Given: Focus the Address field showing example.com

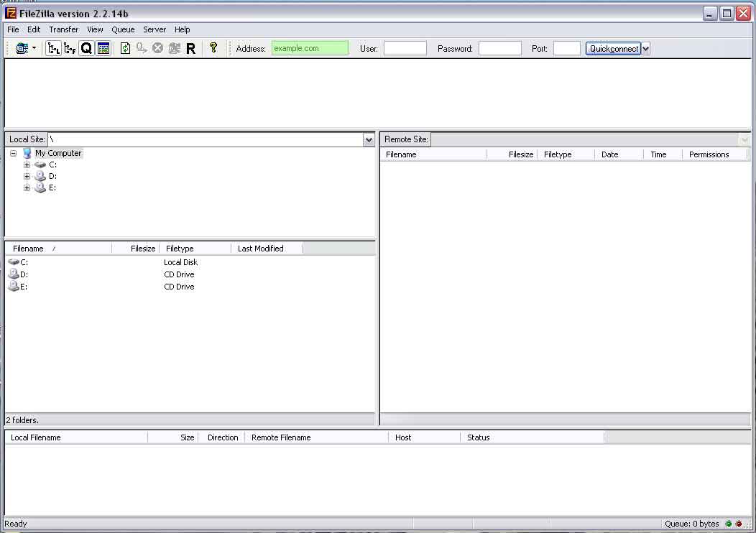Looking at the screenshot, I should click(x=310, y=48).
